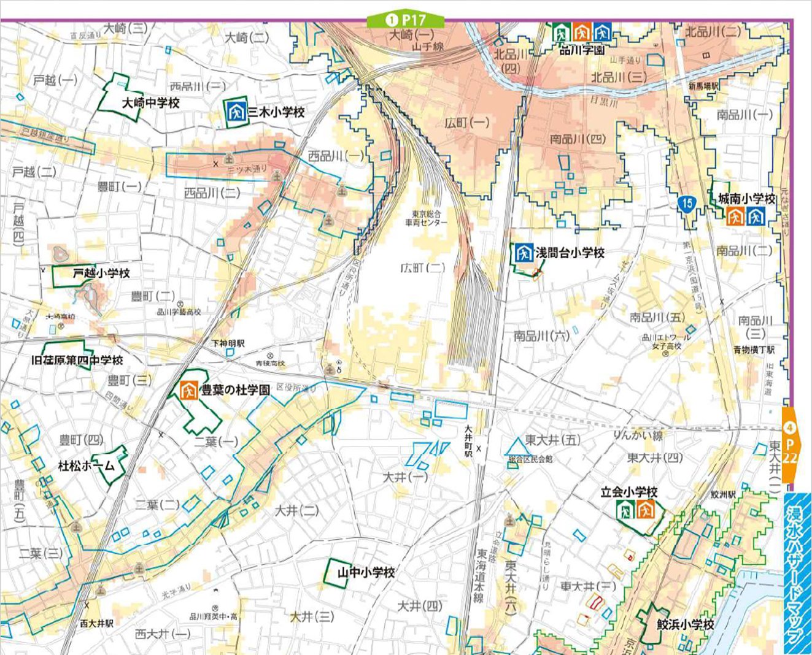Click the 南品川(五) district label
Image resolution: width=812 pixels, height=655 pixels.
coord(657,317)
